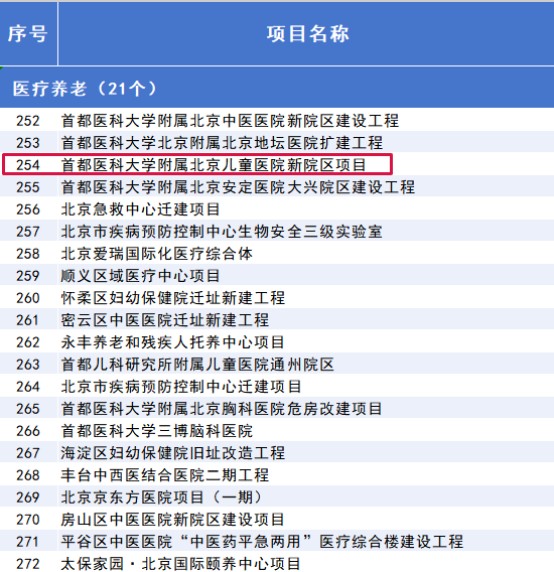
Task: Click 顺义区域医疗中心项目
Action: click(x=140, y=276)
